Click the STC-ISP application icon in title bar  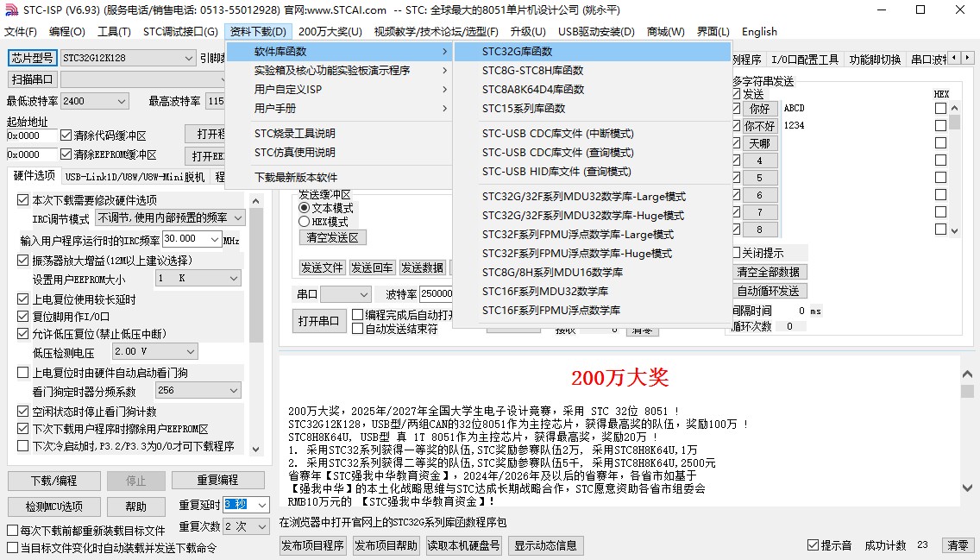tap(10, 10)
